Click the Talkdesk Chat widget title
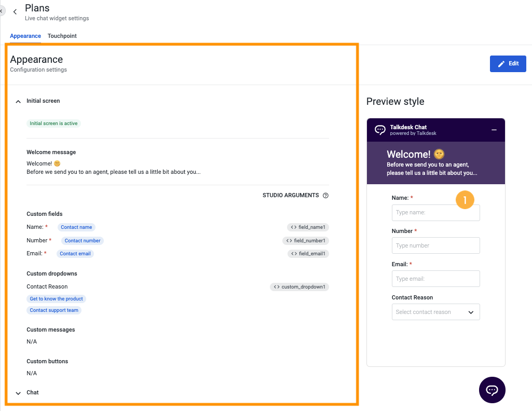The height and width of the screenshot is (411, 532). coord(408,127)
